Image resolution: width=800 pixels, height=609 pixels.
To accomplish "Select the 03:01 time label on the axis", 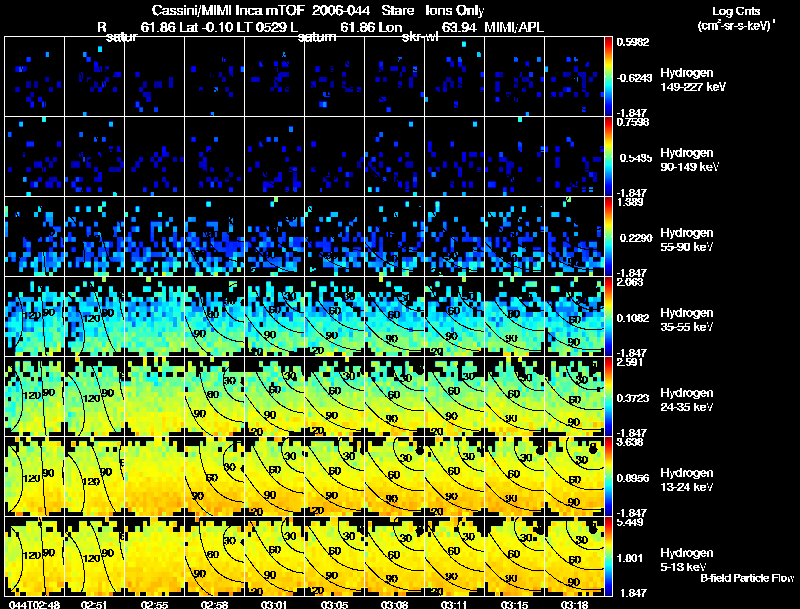I will [x=274, y=604].
